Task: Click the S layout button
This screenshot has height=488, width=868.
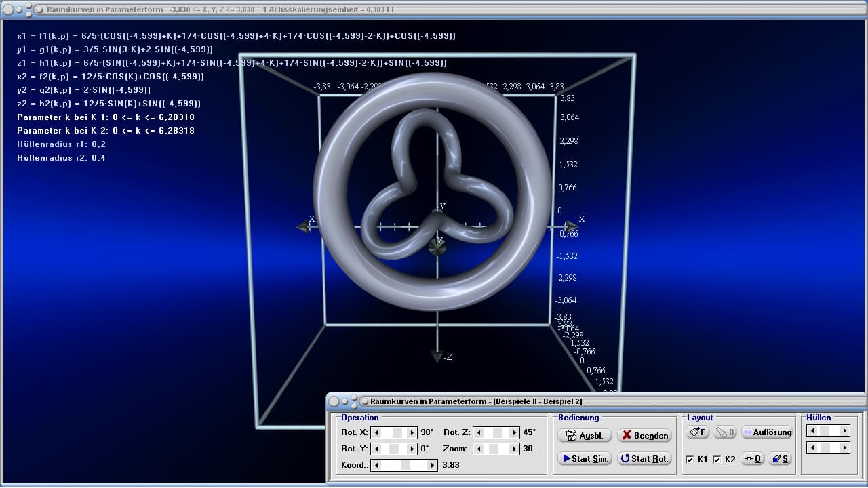Action: click(781, 458)
